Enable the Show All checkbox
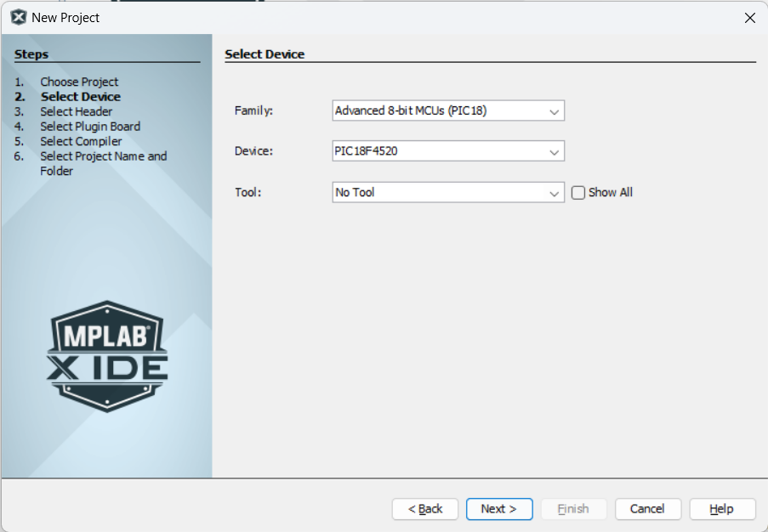The image size is (768, 532). (578, 193)
